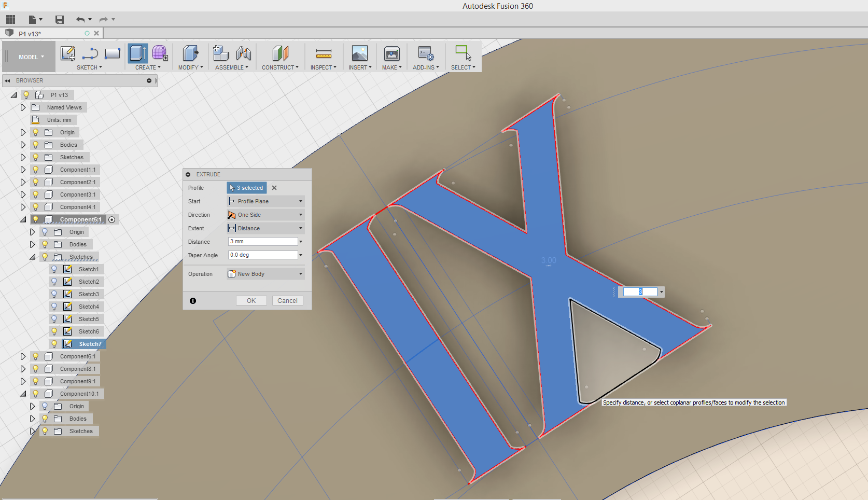Viewport: 868px width, 500px height.
Task: Open the data panel grid icon
Action: [11, 20]
